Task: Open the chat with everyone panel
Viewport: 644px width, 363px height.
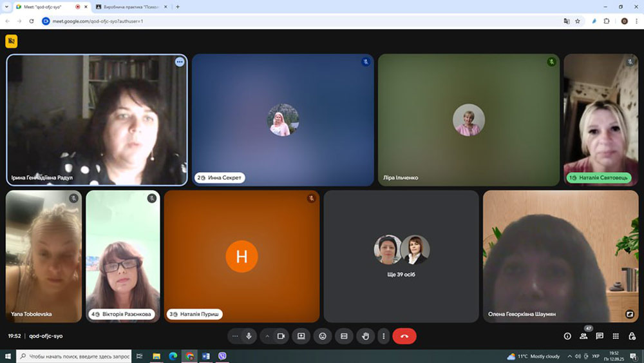Action: pos(600,336)
